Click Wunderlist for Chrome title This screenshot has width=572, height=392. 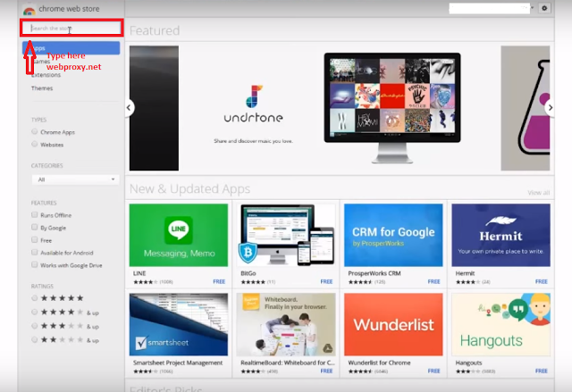tap(379, 363)
